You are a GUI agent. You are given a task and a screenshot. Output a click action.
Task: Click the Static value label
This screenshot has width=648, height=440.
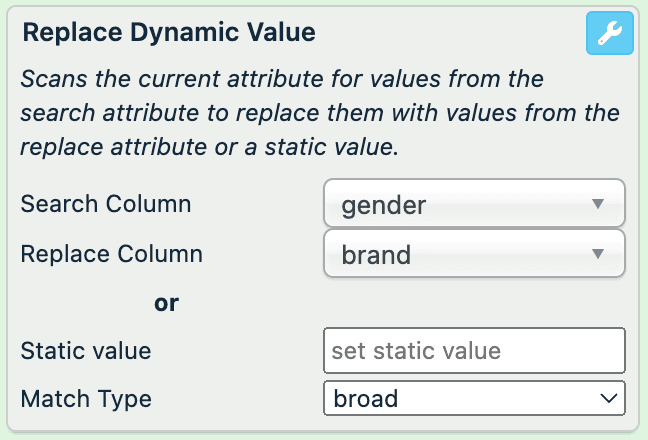coord(86,351)
